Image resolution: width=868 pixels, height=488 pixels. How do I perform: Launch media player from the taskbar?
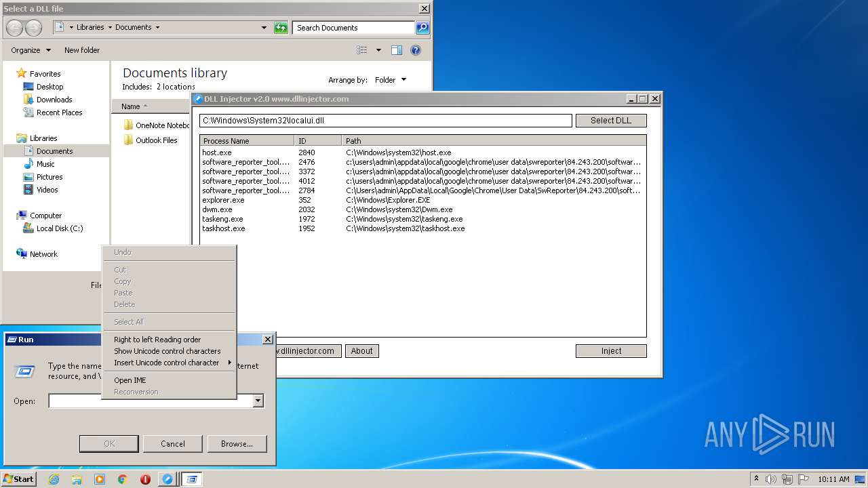coord(100,479)
